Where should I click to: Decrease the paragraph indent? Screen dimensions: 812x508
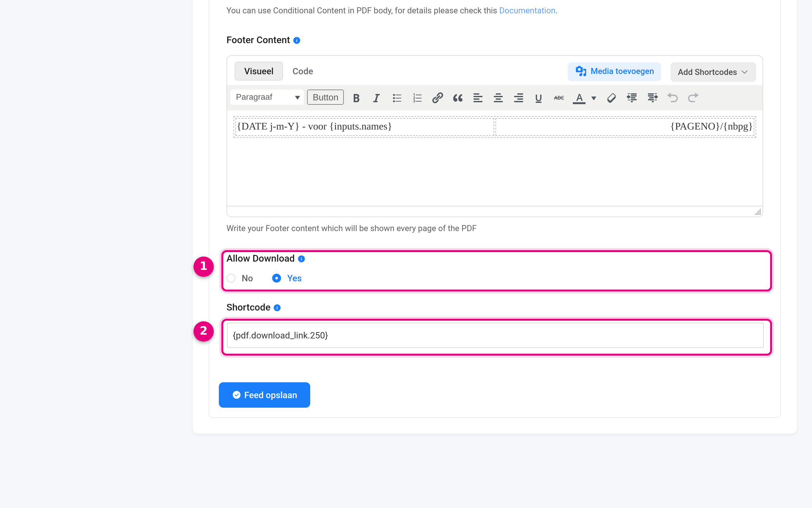click(632, 98)
